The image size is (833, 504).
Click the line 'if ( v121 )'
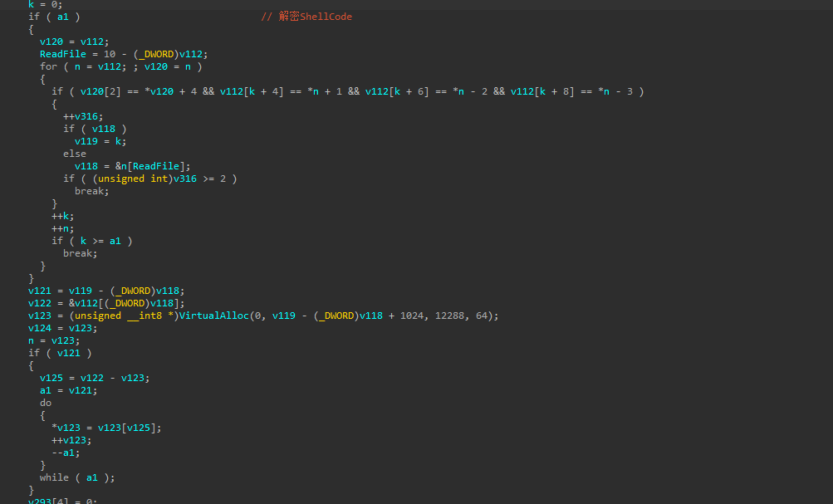60,353
